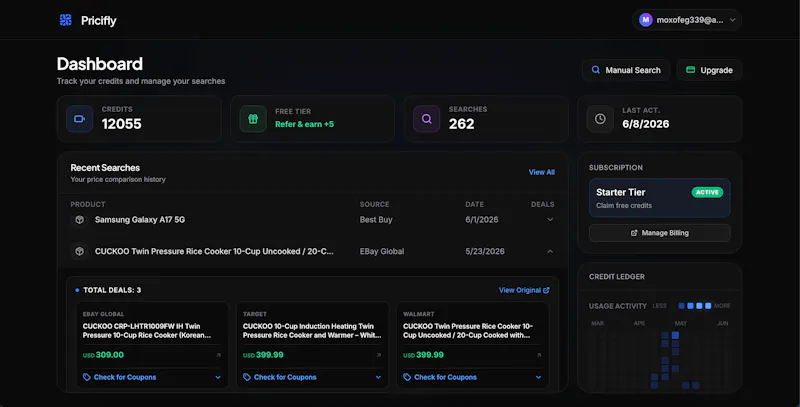Screen dimensions: 800x407
Task: Click the Credits card icon
Action: pyautogui.click(x=80, y=119)
